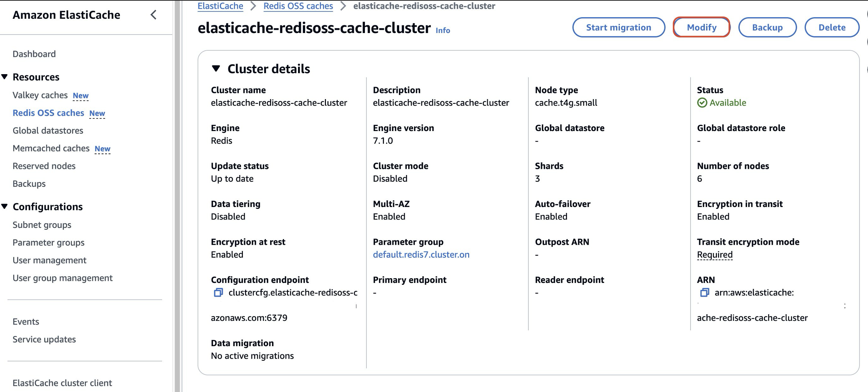Viewport: 868px width, 392px height.
Task: Start a cluster migration
Action: (x=618, y=28)
